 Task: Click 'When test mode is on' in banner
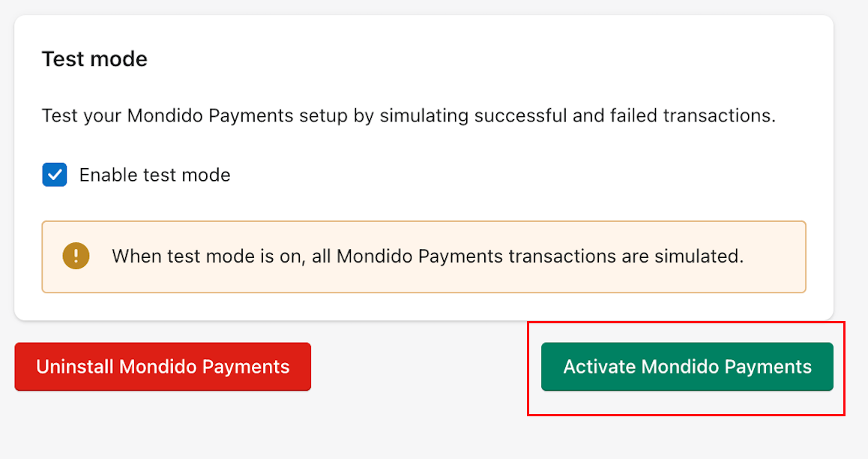click(208, 256)
